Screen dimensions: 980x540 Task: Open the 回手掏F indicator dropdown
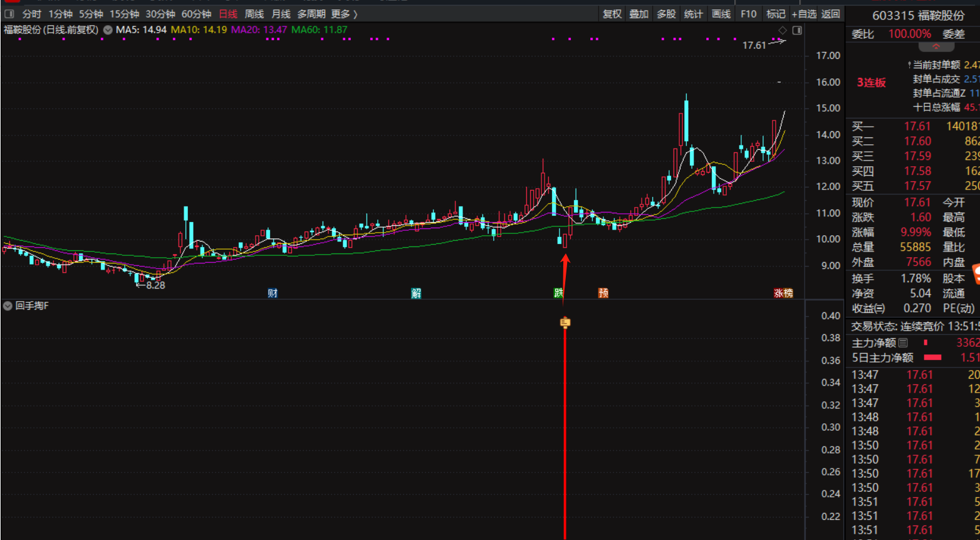tap(8, 306)
